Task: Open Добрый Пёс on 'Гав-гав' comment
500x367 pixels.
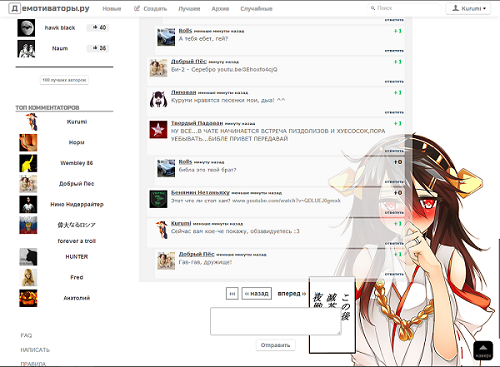Action: click(x=197, y=254)
